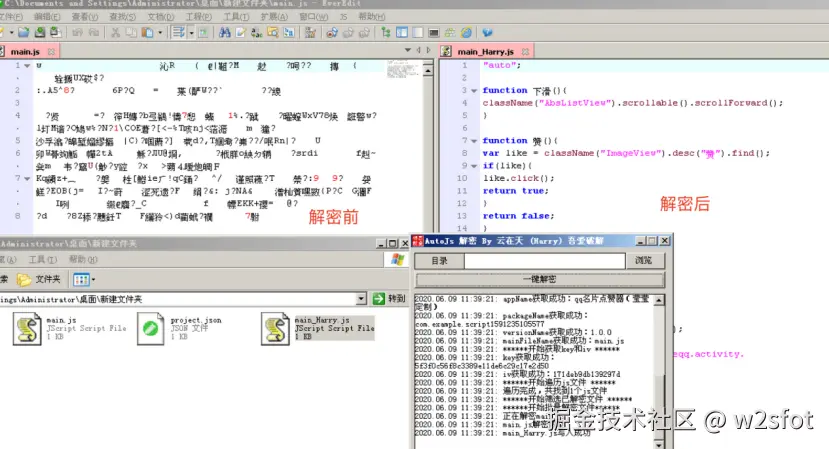Select the main_Harry.js file in Explorer
Viewport: 829px width, 449px height.
pos(318,328)
